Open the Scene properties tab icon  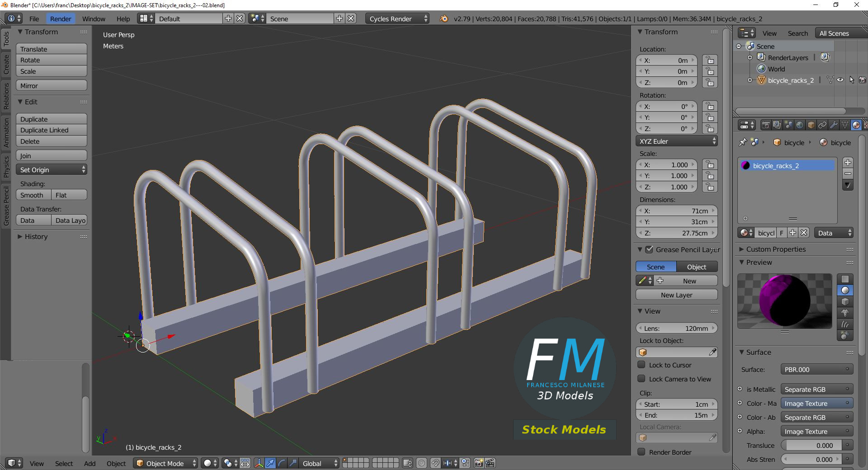[788, 125]
